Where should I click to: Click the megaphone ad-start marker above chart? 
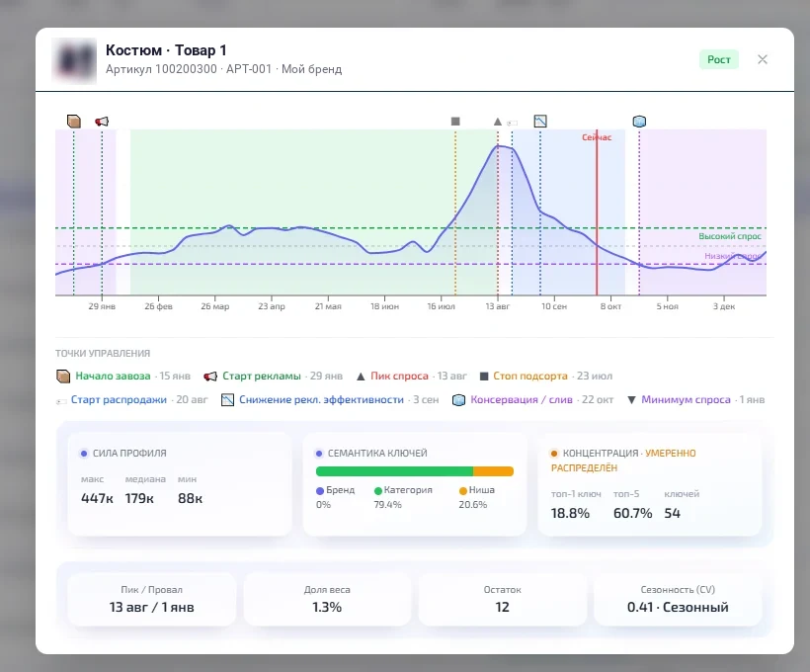point(102,122)
